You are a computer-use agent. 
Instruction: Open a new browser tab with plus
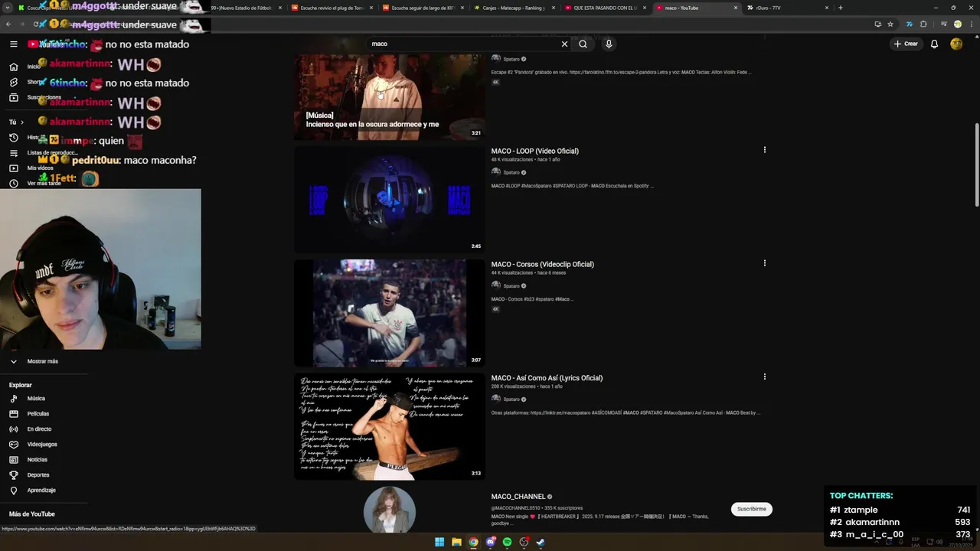pos(841,8)
